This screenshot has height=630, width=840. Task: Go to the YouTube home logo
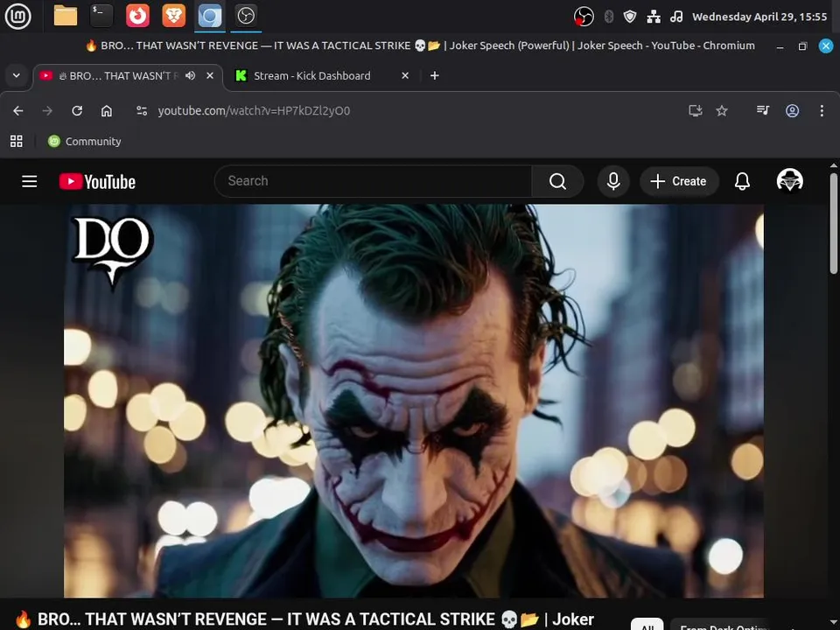[97, 182]
